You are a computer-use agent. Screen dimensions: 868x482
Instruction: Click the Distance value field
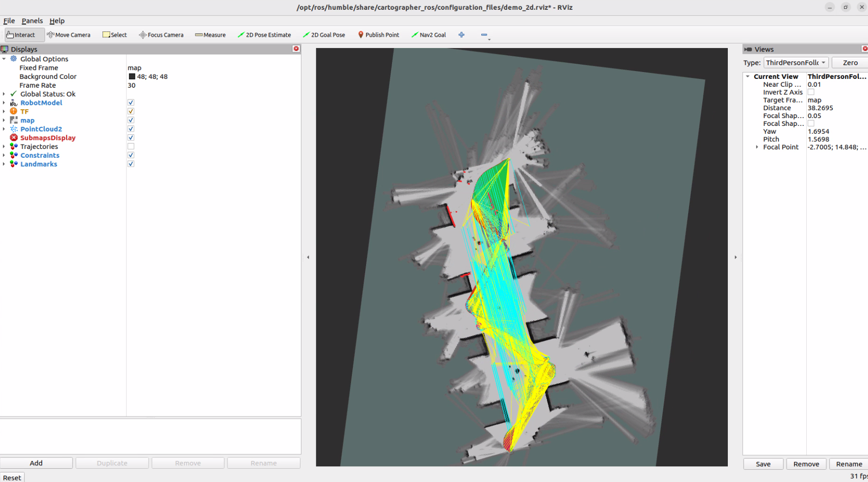(x=836, y=108)
